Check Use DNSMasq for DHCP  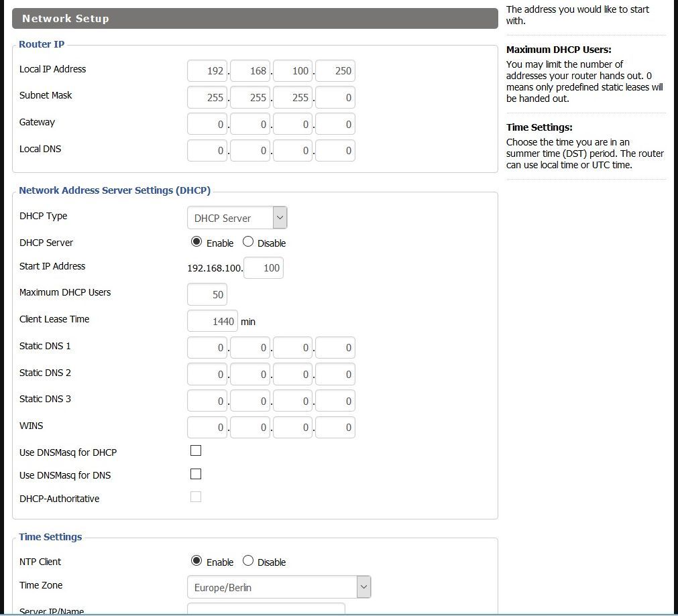tap(196, 450)
